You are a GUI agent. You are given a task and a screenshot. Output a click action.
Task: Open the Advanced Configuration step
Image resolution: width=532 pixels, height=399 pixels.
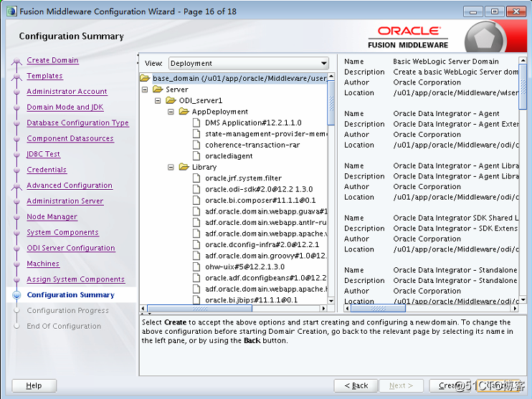point(70,185)
